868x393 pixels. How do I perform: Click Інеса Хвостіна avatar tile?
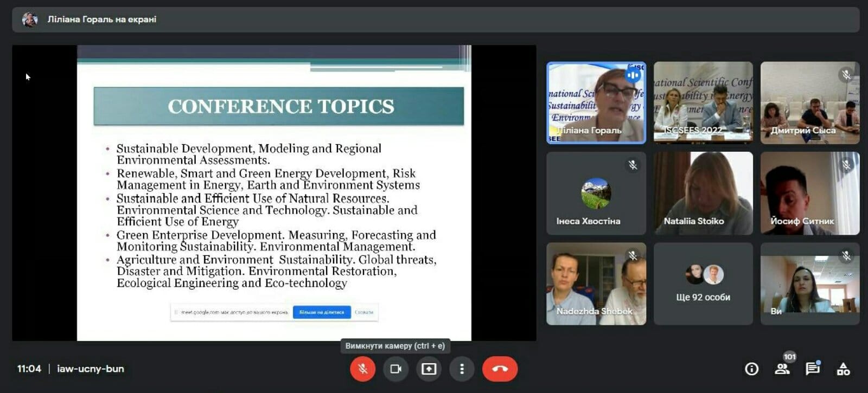[x=596, y=194]
